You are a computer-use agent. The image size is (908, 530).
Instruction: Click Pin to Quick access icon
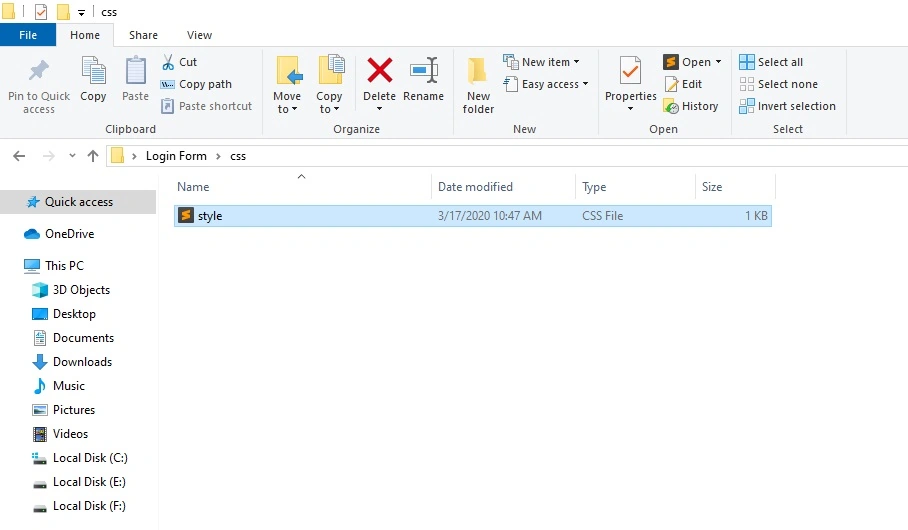click(39, 71)
